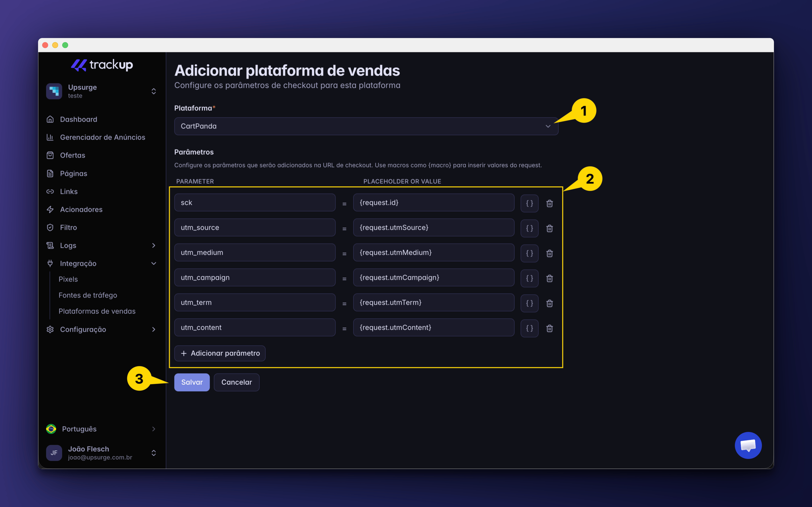Click the Links chain icon

(50, 191)
